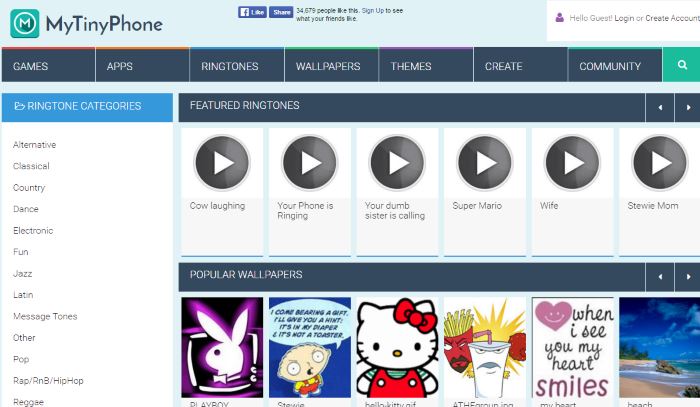Open the Pop ringtone category
700x407 pixels.
[x=21, y=359]
